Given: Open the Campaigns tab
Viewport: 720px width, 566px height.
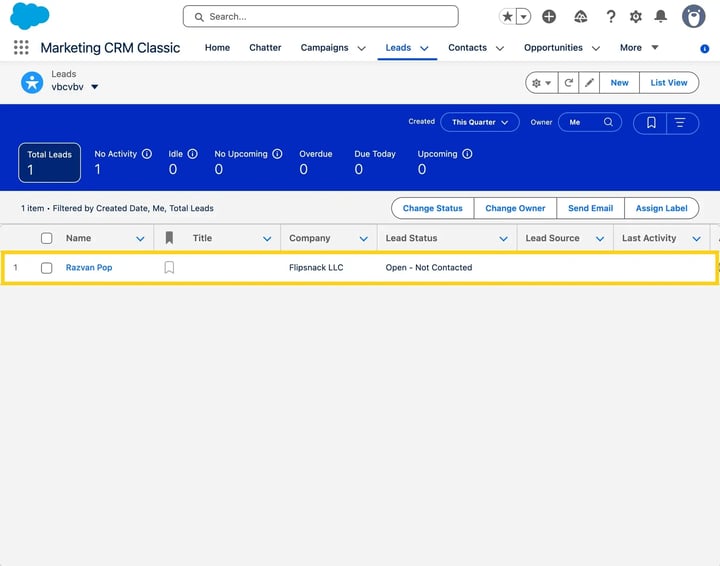Looking at the screenshot, I should (x=324, y=48).
